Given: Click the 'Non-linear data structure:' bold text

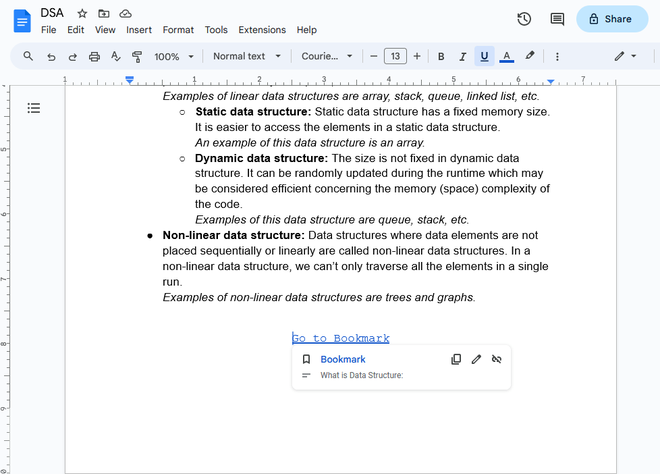Looking at the screenshot, I should pos(233,235).
